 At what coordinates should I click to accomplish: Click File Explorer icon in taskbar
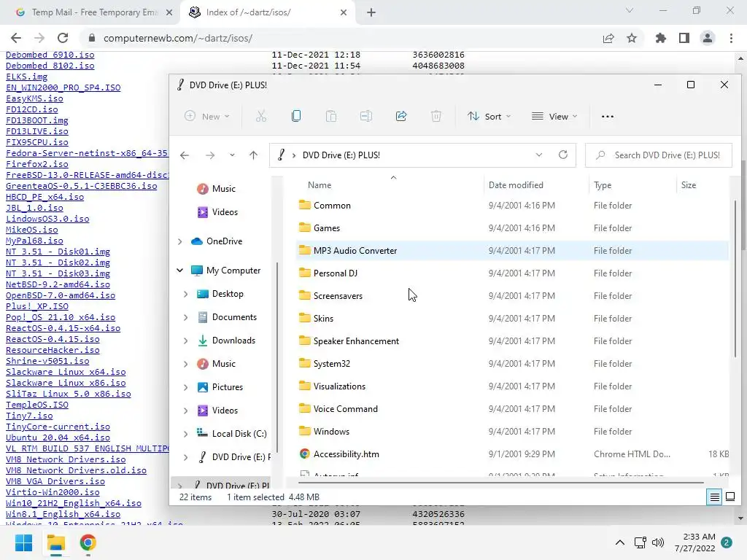pos(56,542)
